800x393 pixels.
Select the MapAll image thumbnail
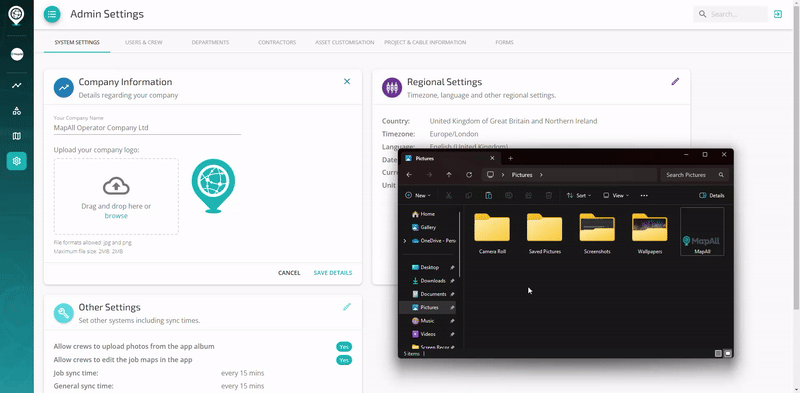click(702, 231)
